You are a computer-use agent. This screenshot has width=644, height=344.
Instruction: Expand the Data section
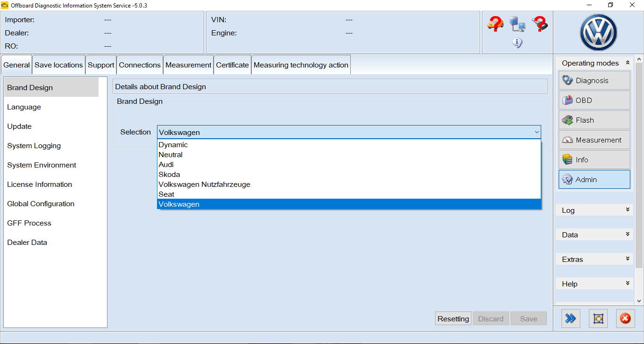click(627, 235)
